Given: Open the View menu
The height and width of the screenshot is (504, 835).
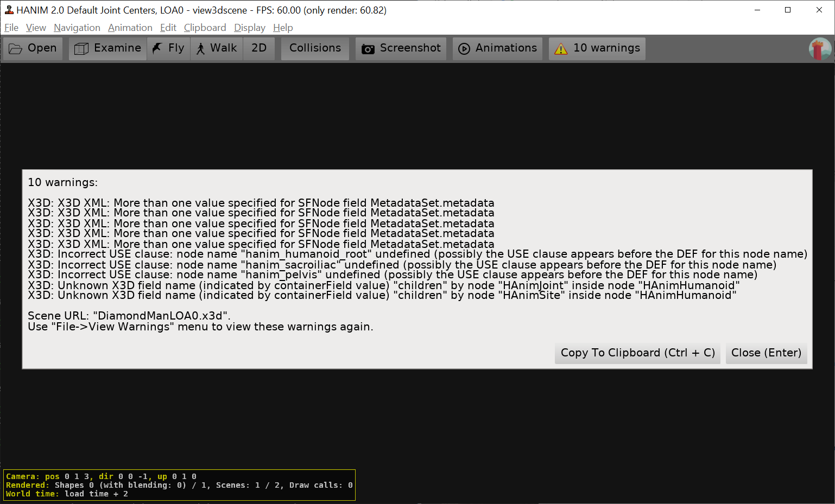Looking at the screenshot, I should [x=36, y=28].
